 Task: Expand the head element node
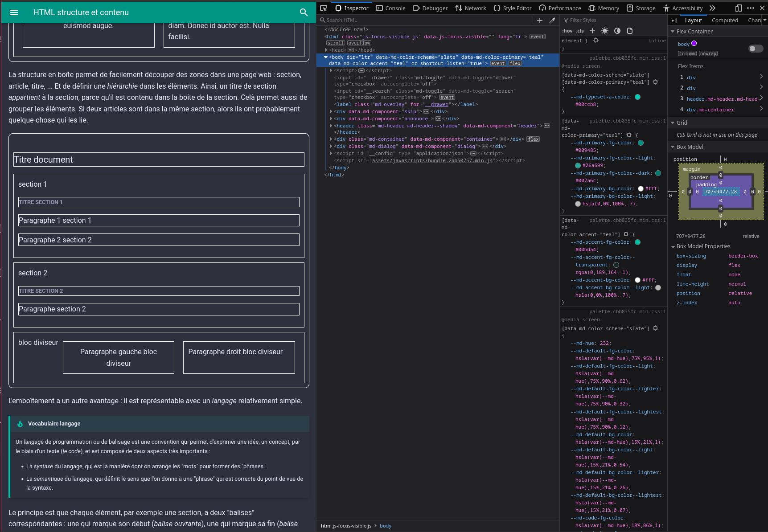pos(326,50)
